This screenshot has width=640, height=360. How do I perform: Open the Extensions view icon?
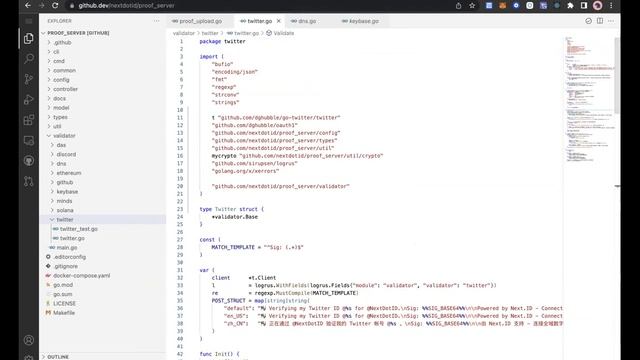pyautogui.click(x=29, y=120)
